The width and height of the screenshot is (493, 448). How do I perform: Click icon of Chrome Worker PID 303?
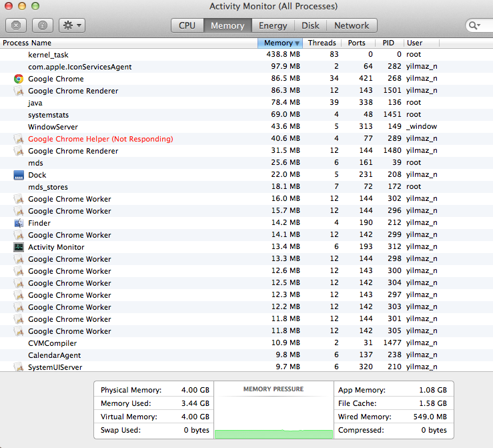pyautogui.click(x=19, y=307)
